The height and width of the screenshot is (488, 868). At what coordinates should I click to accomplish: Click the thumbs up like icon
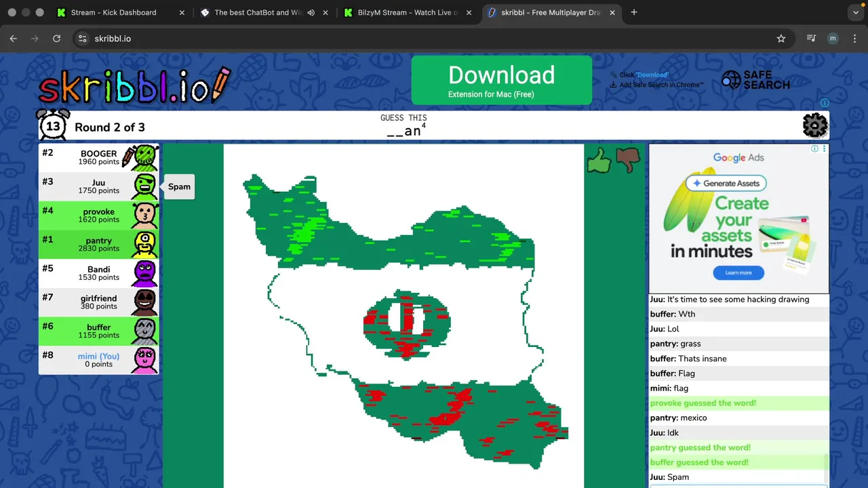coord(599,161)
